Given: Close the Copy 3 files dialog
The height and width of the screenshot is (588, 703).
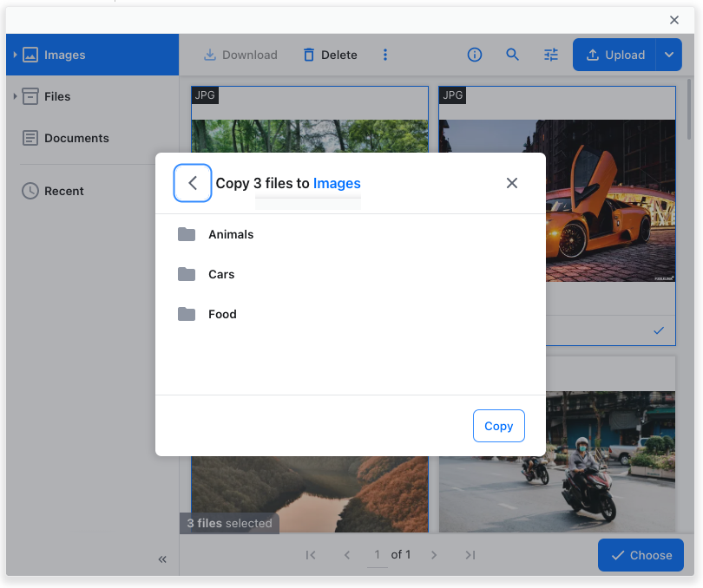Looking at the screenshot, I should pos(512,183).
